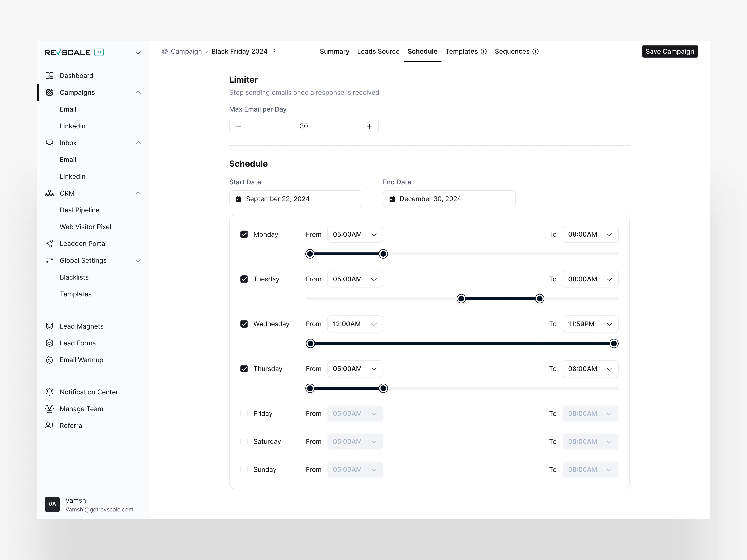Uncheck the Wednesday checkbox

(x=244, y=324)
